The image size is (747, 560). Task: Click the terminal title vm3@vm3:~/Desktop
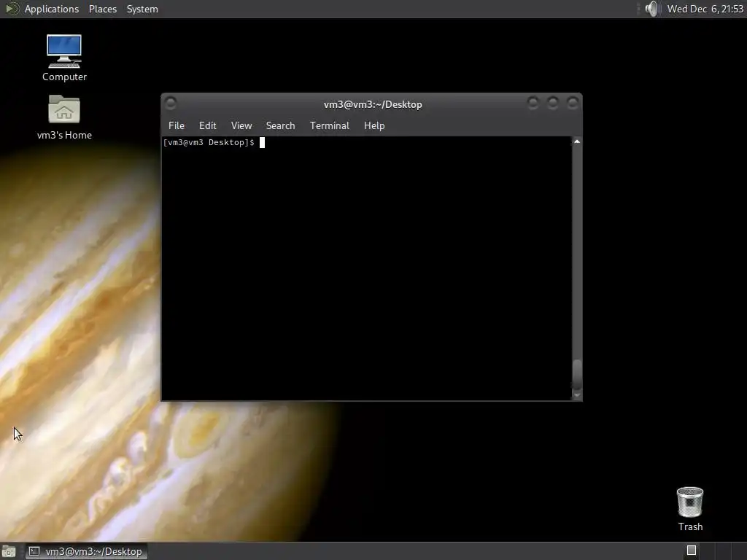click(373, 105)
